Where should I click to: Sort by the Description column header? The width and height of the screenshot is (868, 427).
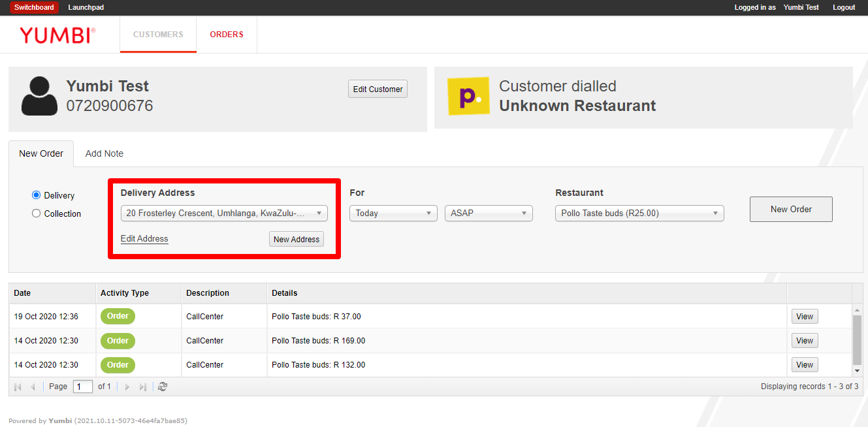pyautogui.click(x=224, y=293)
